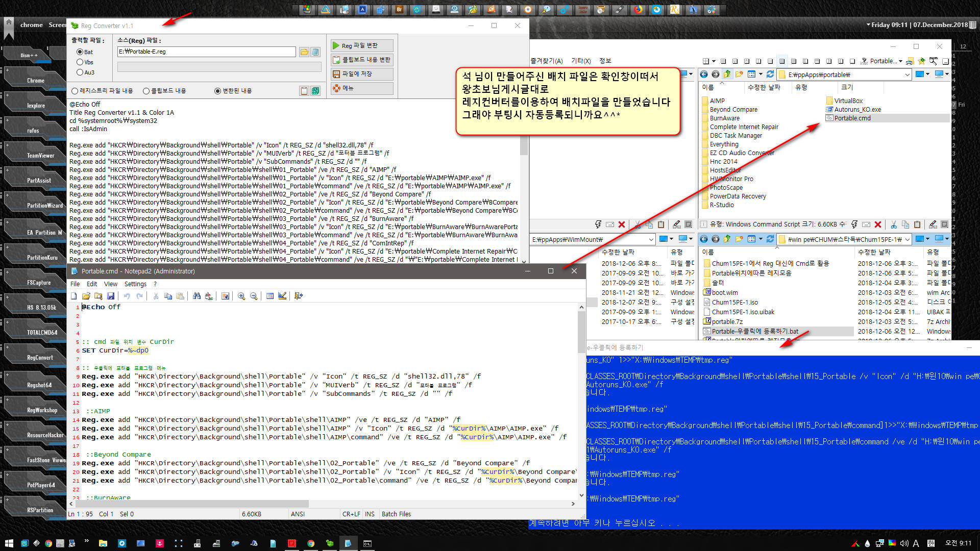Open E:\ppApps\portable path dropdown
Image resolution: width=980 pixels, height=551 pixels.
click(x=907, y=75)
